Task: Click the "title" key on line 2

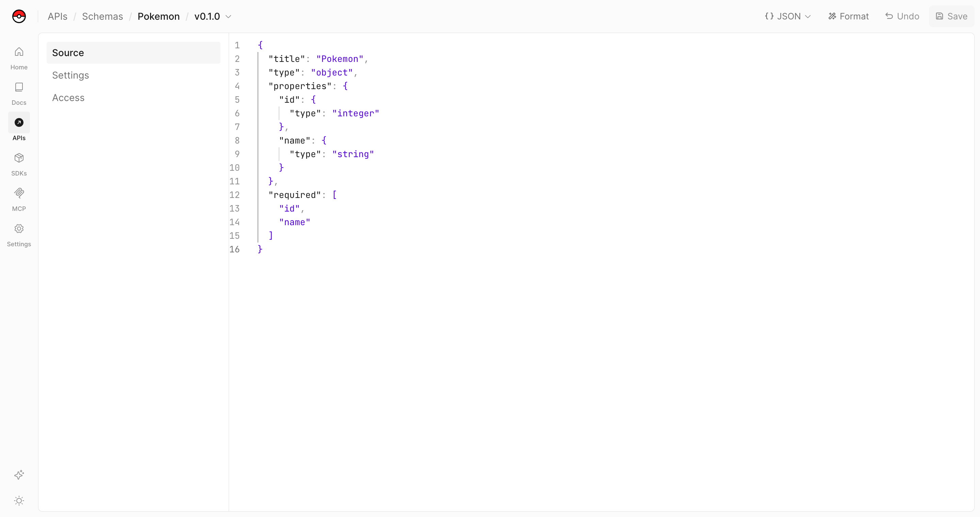Action: (x=287, y=59)
